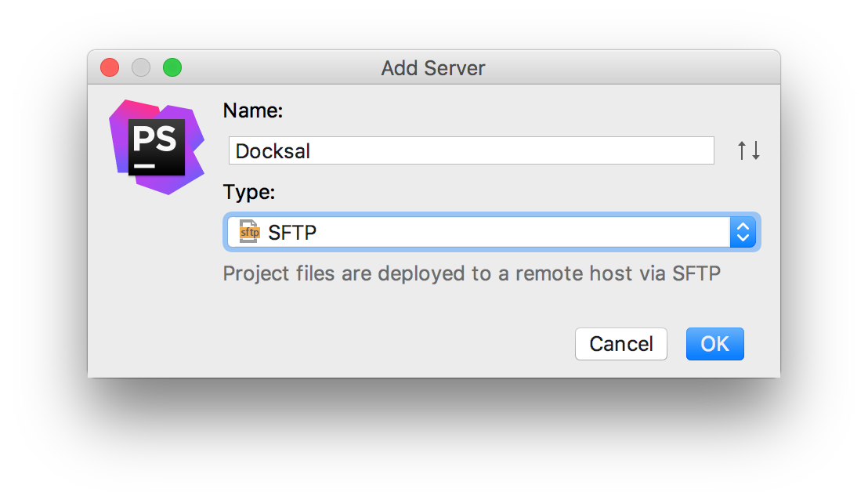Click the Type: label
The width and height of the screenshot is (868, 503).
point(249,193)
